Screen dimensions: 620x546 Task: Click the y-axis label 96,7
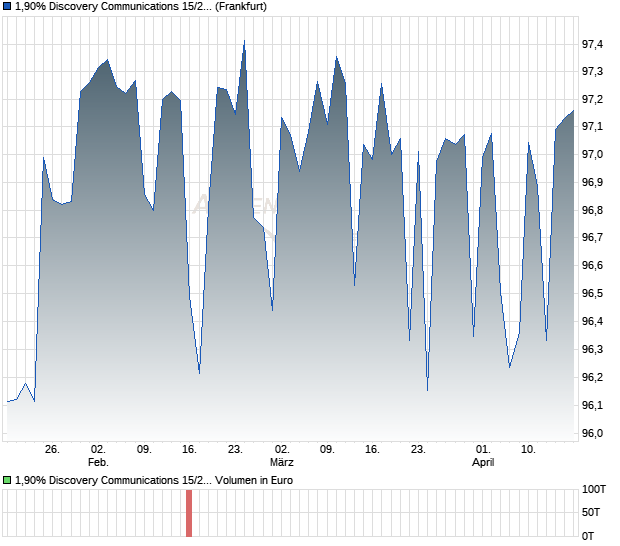(592, 238)
